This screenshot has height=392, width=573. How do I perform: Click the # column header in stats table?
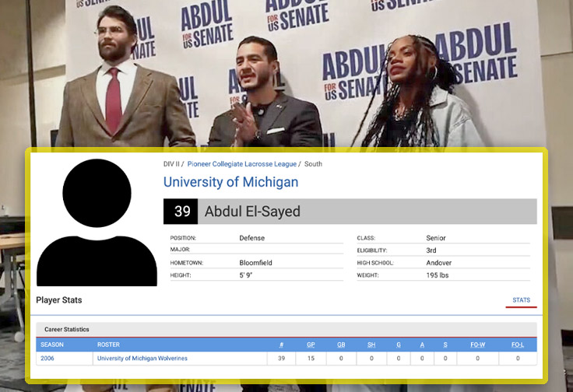(281, 345)
